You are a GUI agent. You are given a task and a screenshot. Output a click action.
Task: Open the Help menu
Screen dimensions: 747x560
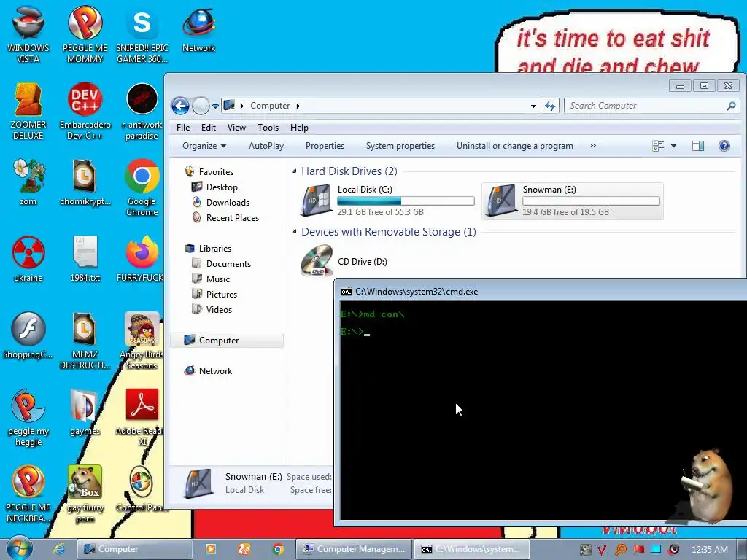[299, 128]
